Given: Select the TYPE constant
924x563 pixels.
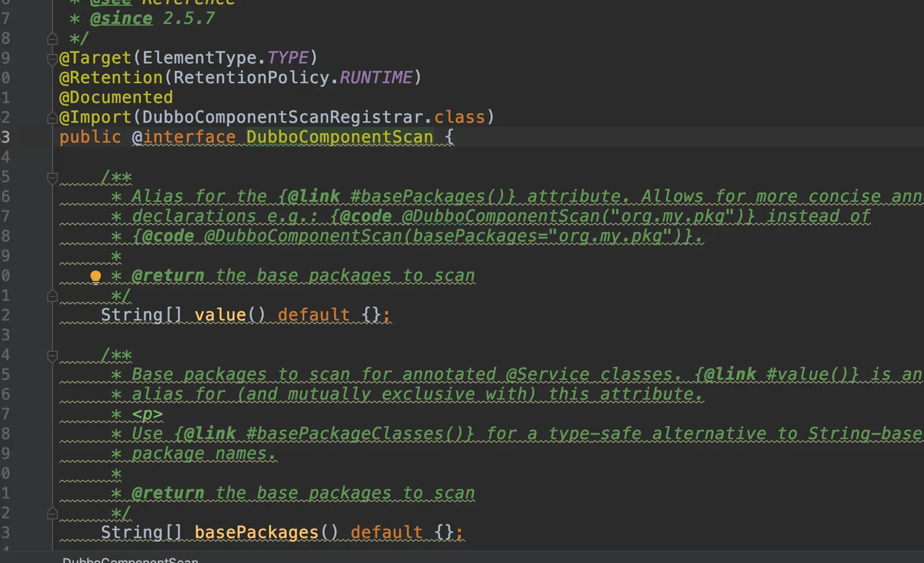Looking at the screenshot, I should pos(288,58).
